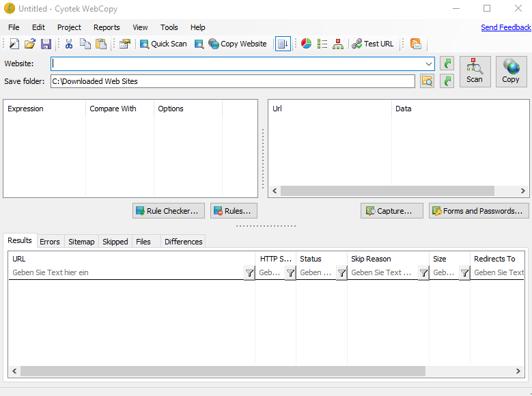Toggle the Skip Reason column filter icon
The height and width of the screenshot is (396, 532).
(x=423, y=273)
